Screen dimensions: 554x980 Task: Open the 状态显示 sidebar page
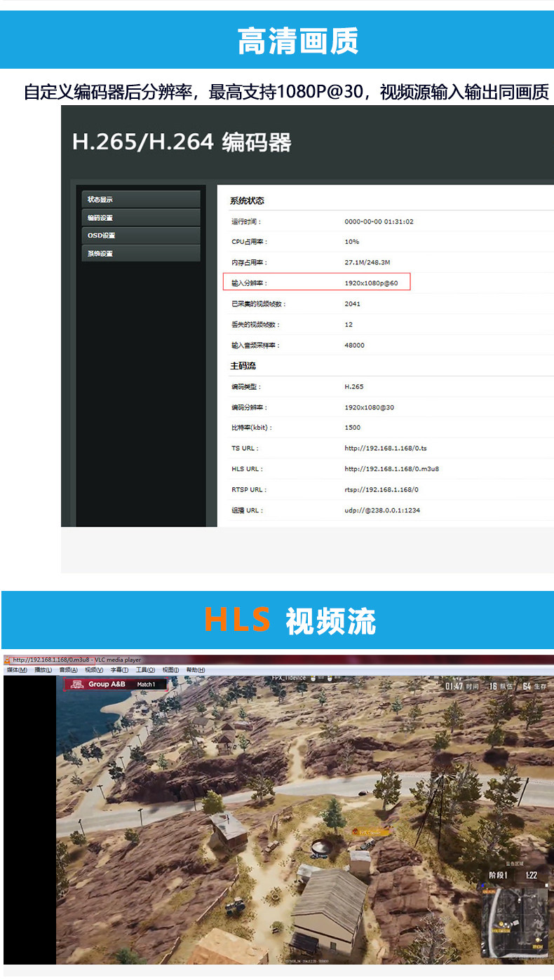[x=141, y=200]
